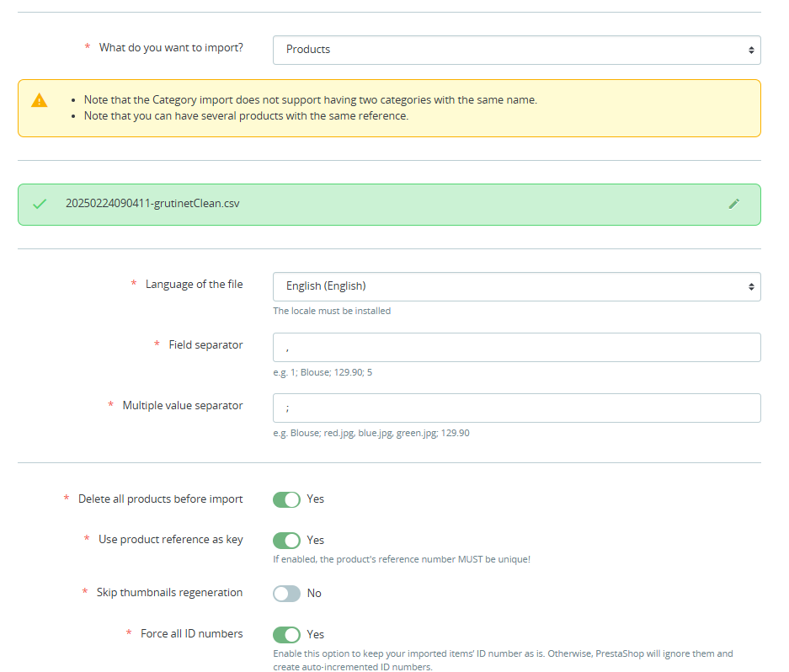
Task: Click the yellow warning triangle icon
Action: [x=40, y=100]
